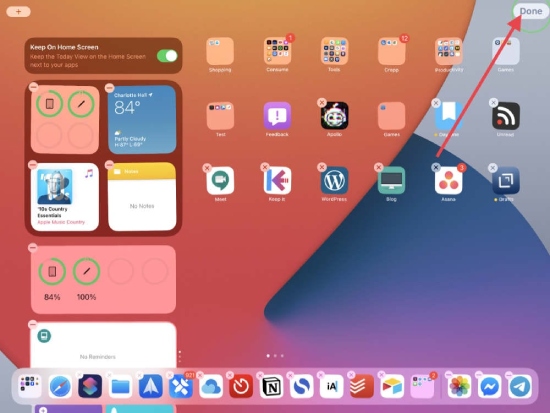Delete Drafts with its X badge
The width and height of the screenshot is (550, 413).
[492, 168]
